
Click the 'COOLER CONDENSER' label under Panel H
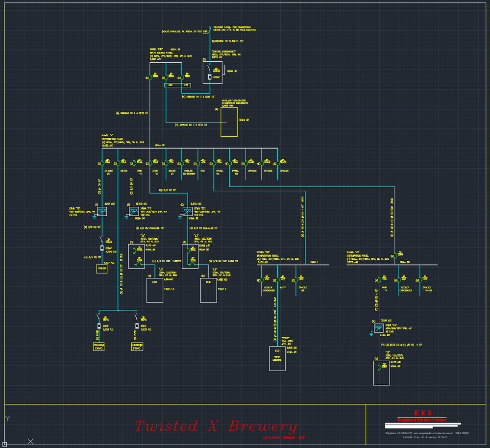point(189,172)
